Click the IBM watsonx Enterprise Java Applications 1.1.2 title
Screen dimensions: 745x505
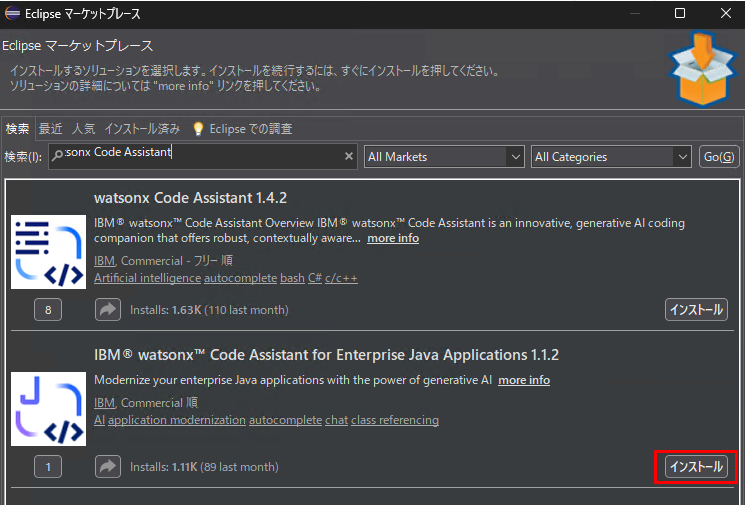[x=326, y=355]
